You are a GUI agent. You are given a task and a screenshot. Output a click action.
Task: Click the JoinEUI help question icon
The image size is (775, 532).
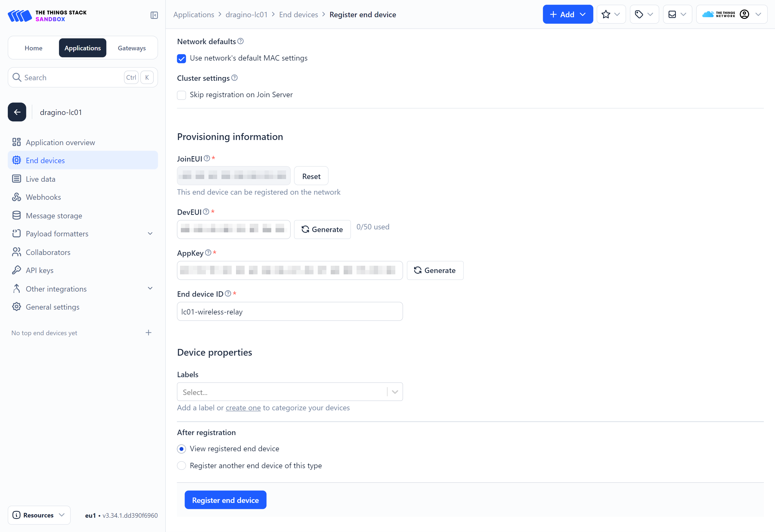coord(207,158)
